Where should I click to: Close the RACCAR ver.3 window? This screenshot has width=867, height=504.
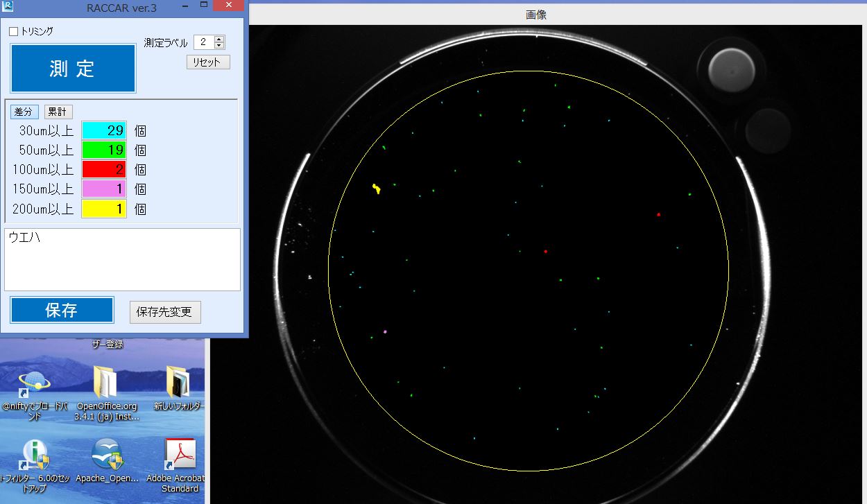pyautogui.click(x=228, y=6)
